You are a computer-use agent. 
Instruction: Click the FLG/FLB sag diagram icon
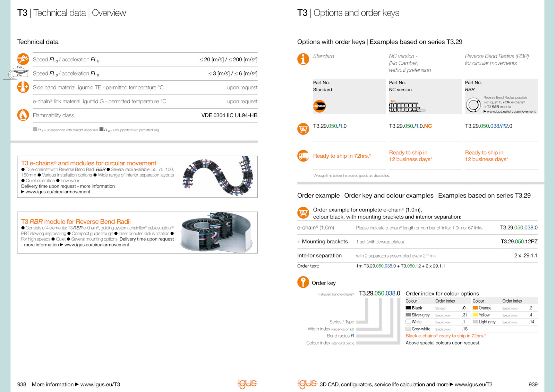click(x=16, y=73)
